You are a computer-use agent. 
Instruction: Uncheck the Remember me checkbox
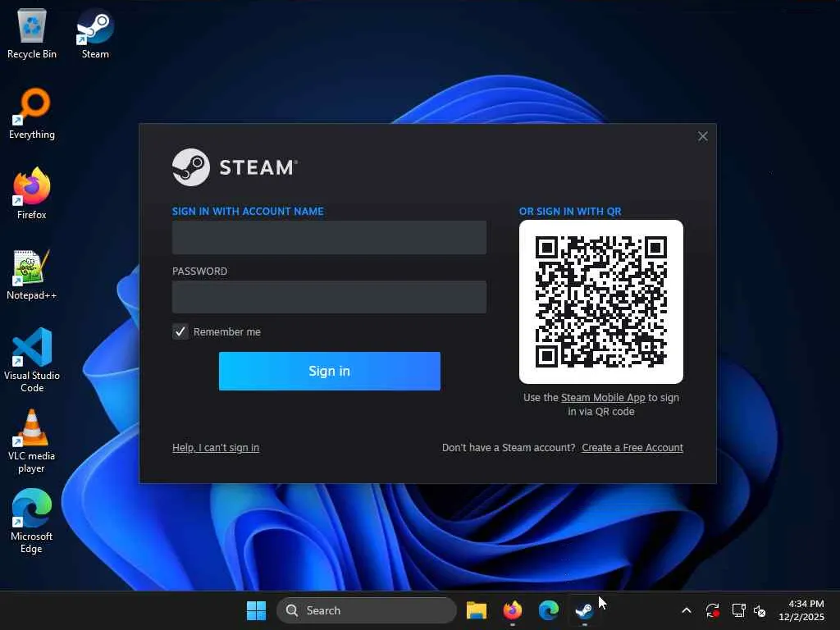pos(180,331)
